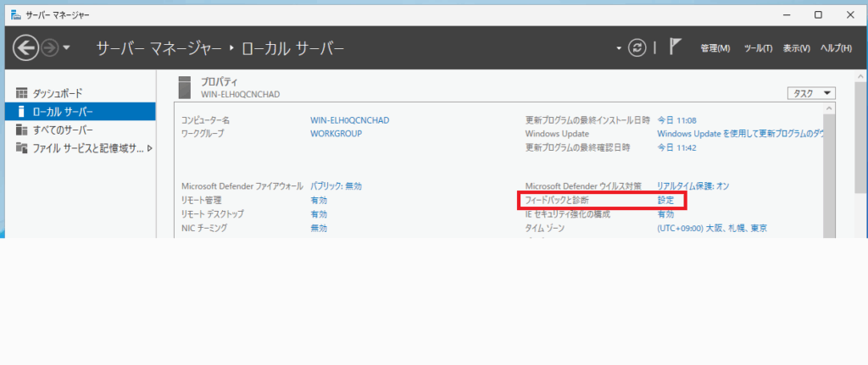Open the ツール(T) menu
This screenshot has width=868, height=365.
[x=757, y=49]
